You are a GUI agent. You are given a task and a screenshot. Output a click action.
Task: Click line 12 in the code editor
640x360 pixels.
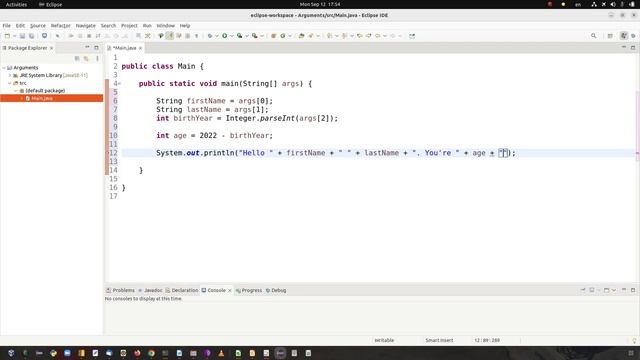pos(379,153)
